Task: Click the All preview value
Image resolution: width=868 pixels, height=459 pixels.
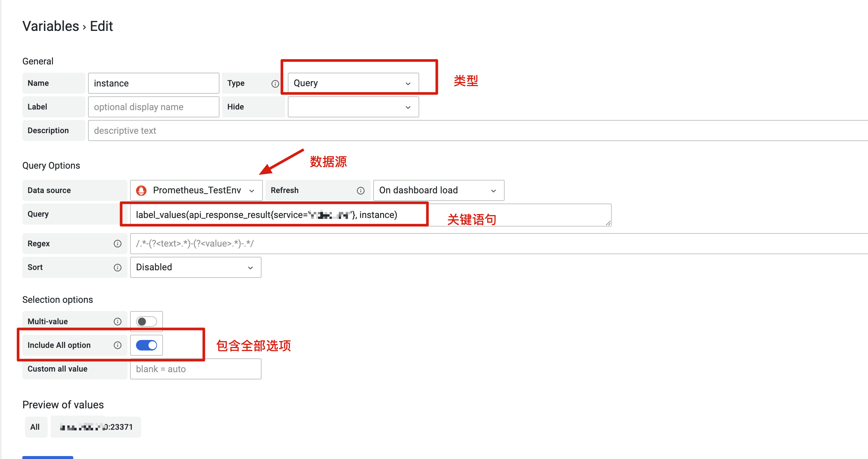Action: tap(35, 427)
